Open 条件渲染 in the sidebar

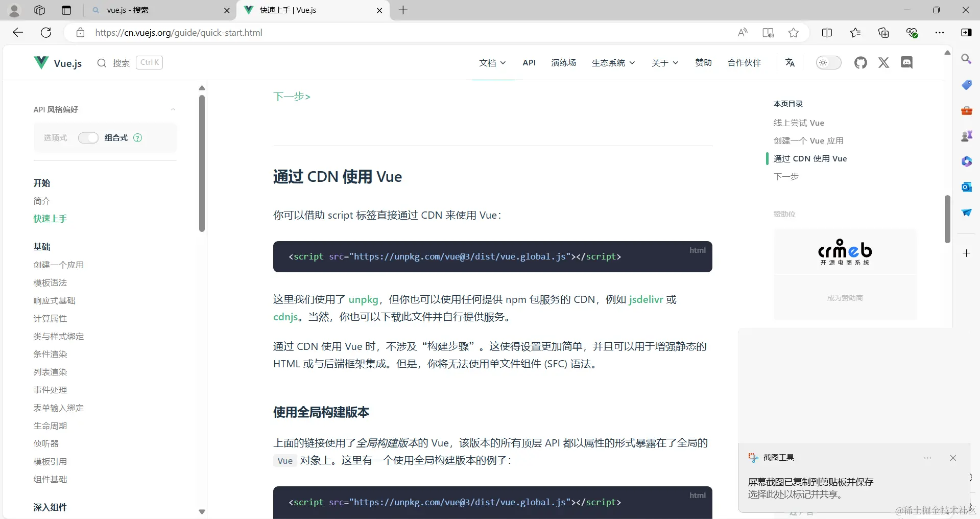50,355
